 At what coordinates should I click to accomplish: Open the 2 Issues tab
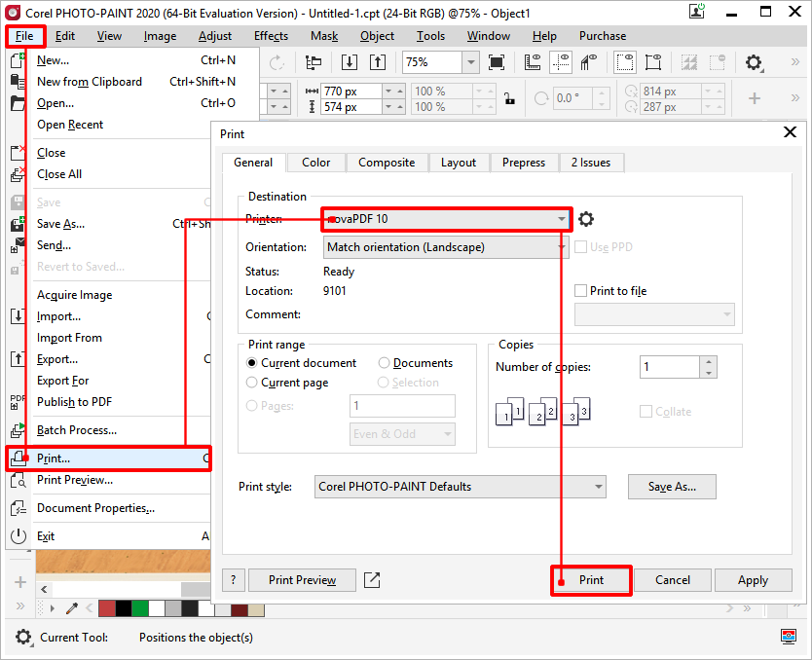pos(591,163)
